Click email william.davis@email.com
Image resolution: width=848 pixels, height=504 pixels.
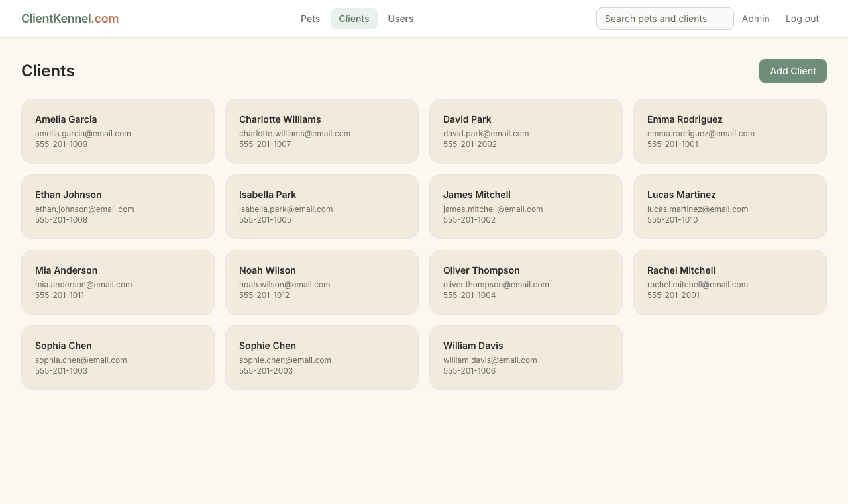tap(490, 360)
